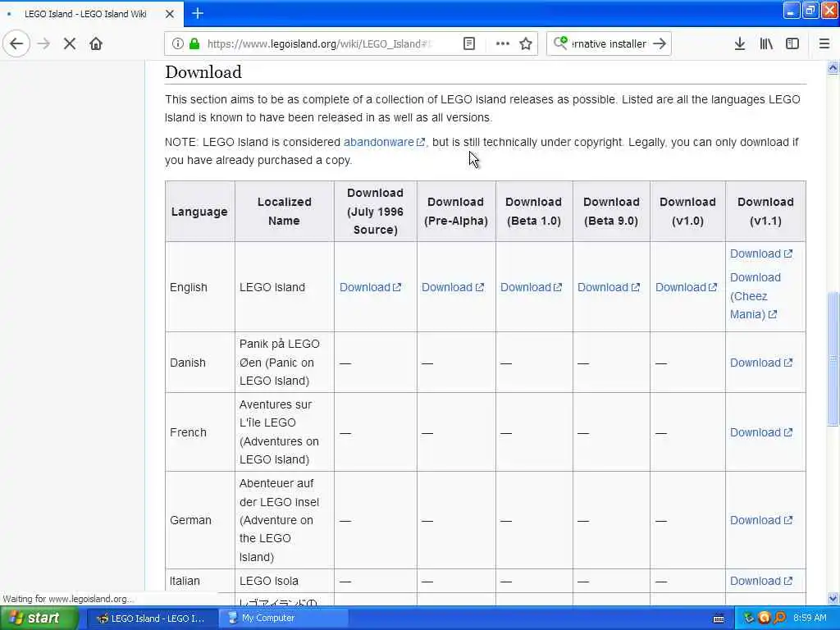Download English v1.1 top link
The image size is (840, 630).
click(x=761, y=253)
